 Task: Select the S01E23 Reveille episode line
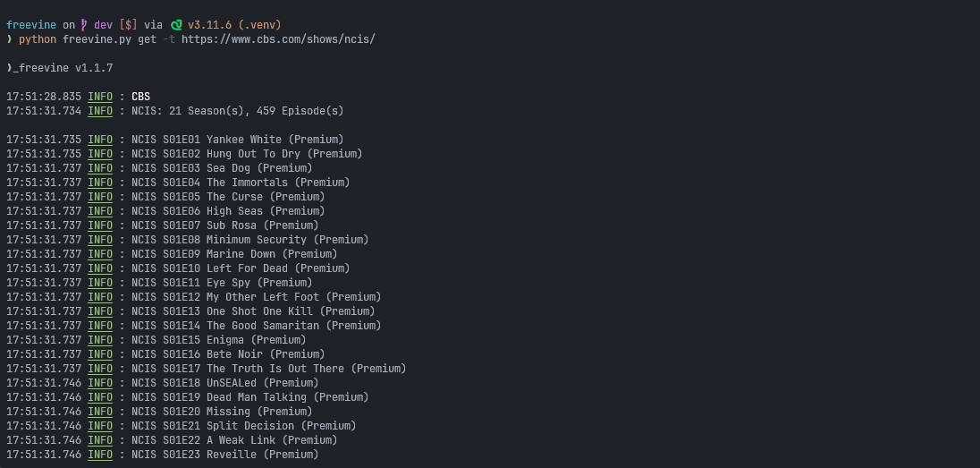point(224,455)
